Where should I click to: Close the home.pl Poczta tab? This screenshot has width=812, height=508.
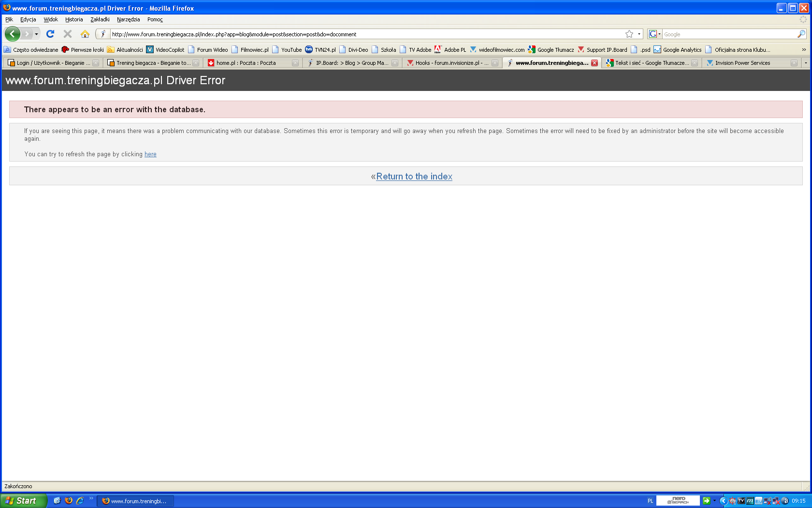[x=295, y=63]
